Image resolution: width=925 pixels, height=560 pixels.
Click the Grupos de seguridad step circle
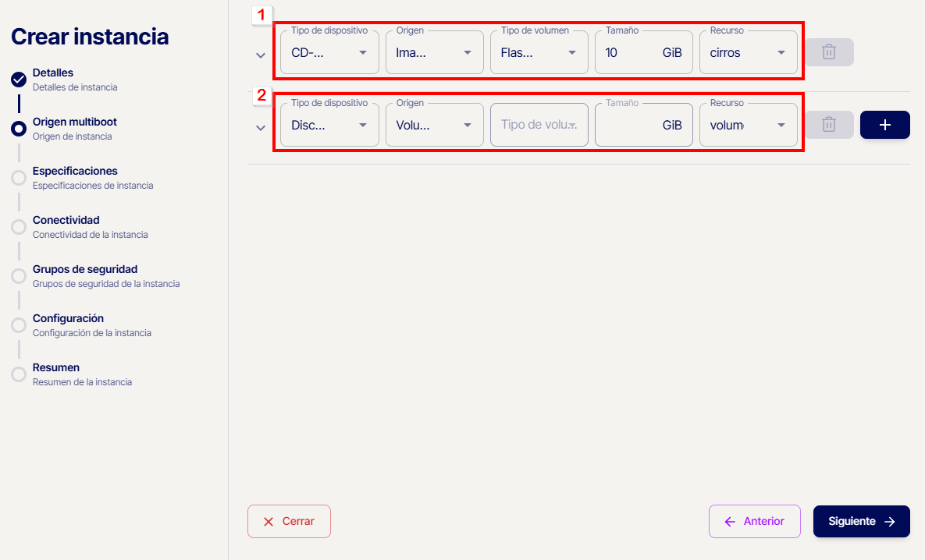point(19,276)
